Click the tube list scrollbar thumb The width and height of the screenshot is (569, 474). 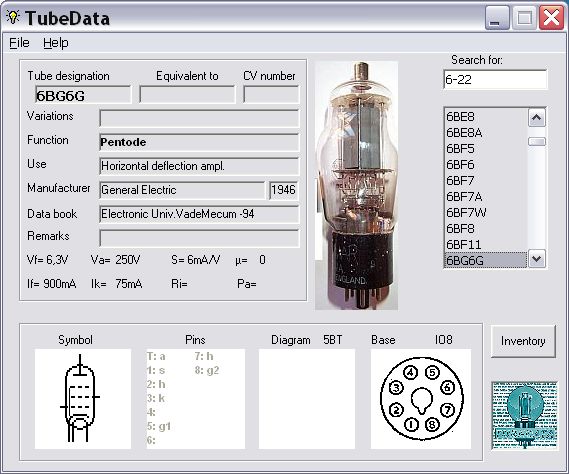pyautogui.click(x=537, y=142)
